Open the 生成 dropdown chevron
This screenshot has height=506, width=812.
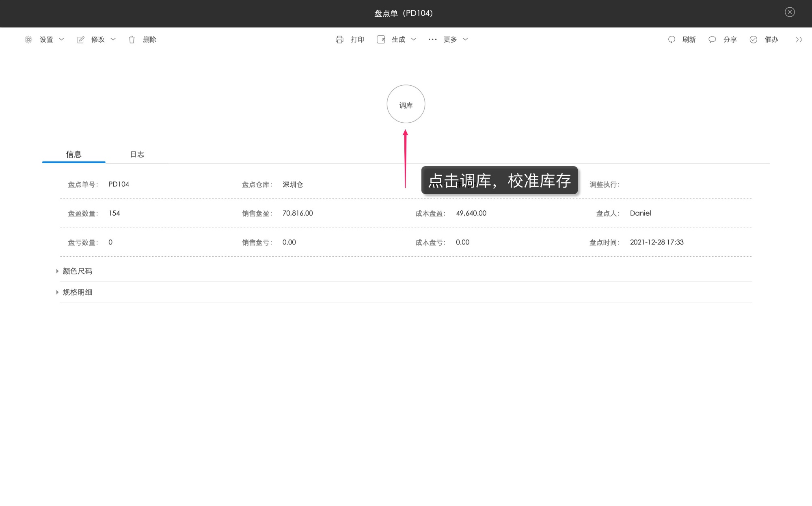click(414, 39)
